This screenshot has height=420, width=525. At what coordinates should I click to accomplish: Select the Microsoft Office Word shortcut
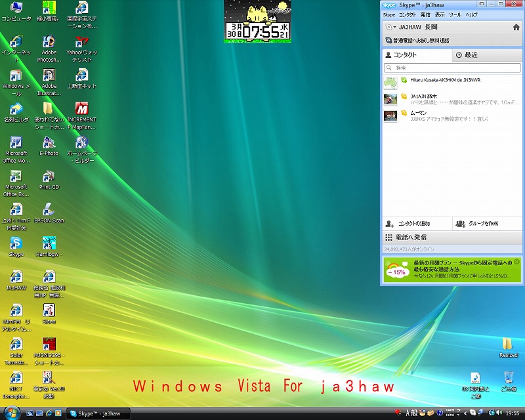click(16, 150)
